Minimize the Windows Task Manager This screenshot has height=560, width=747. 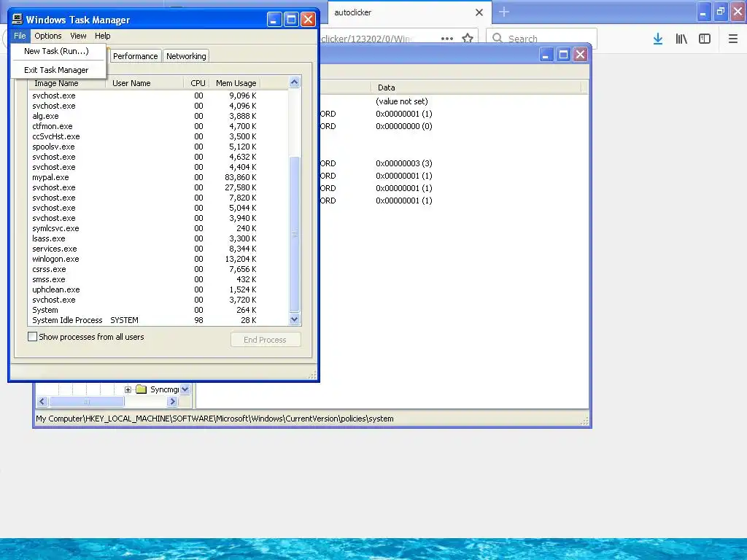click(274, 20)
